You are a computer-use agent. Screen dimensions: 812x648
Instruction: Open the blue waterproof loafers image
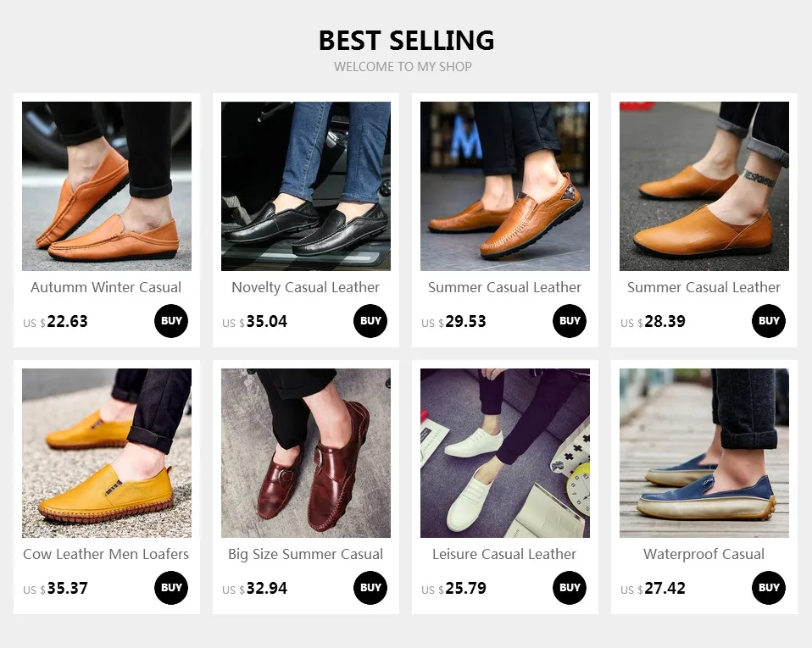[x=704, y=453]
